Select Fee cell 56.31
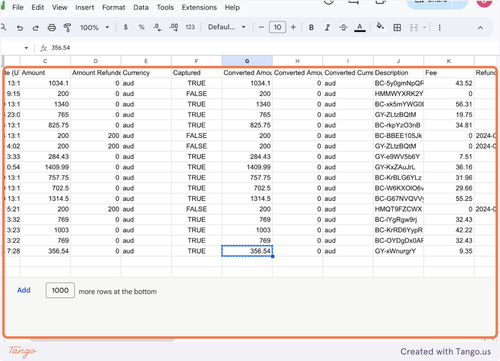This screenshot has height=361, width=500. point(449,104)
